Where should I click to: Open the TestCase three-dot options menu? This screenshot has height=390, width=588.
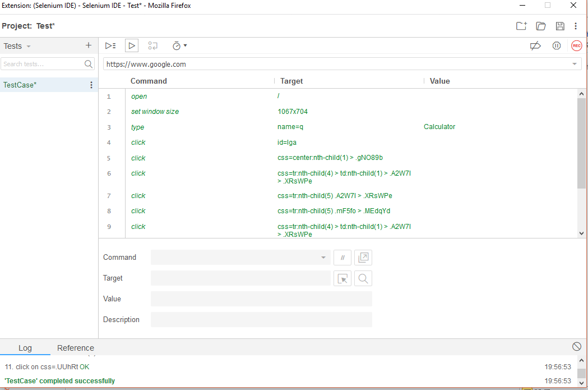click(91, 85)
